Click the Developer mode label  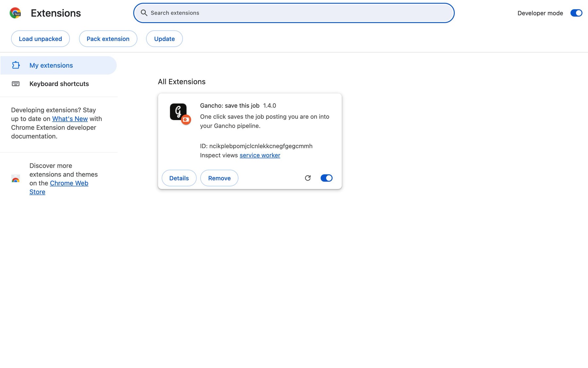[540, 13]
